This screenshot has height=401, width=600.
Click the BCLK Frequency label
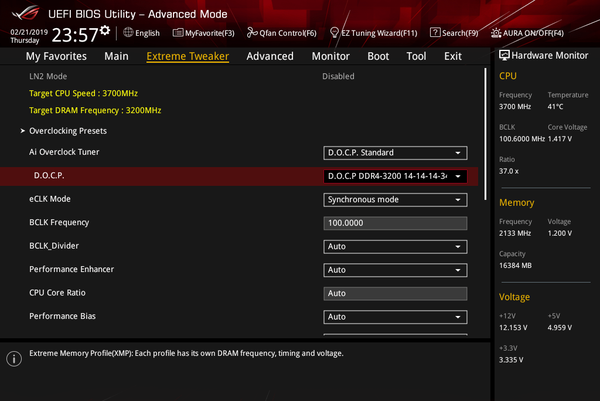point(59,222)
